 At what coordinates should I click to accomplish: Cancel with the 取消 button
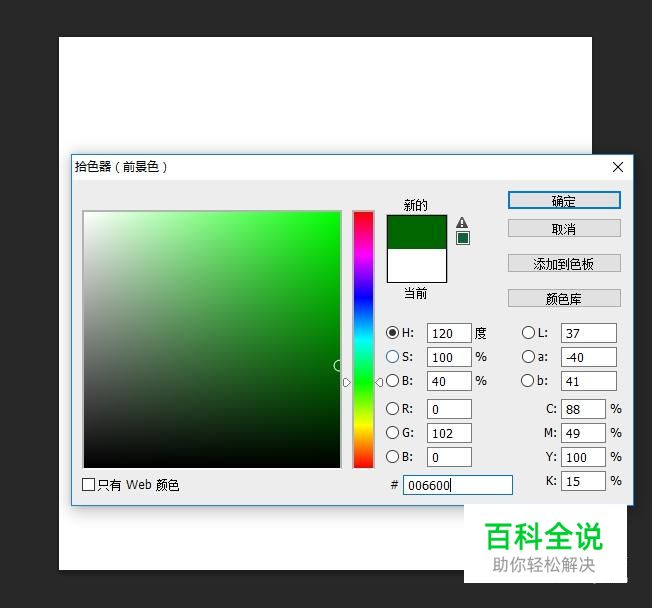[x=564, y=228]
